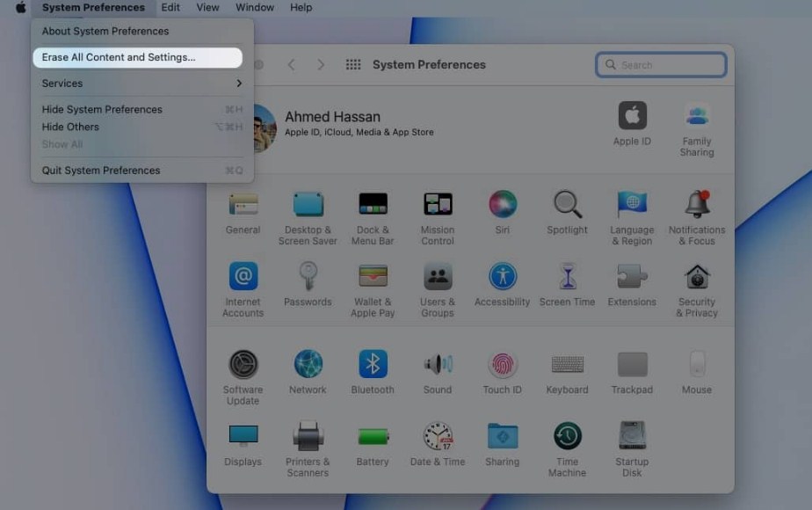
Task: Open Time Machine preferences
Action: pyautogui.click(x=567, y=449)
